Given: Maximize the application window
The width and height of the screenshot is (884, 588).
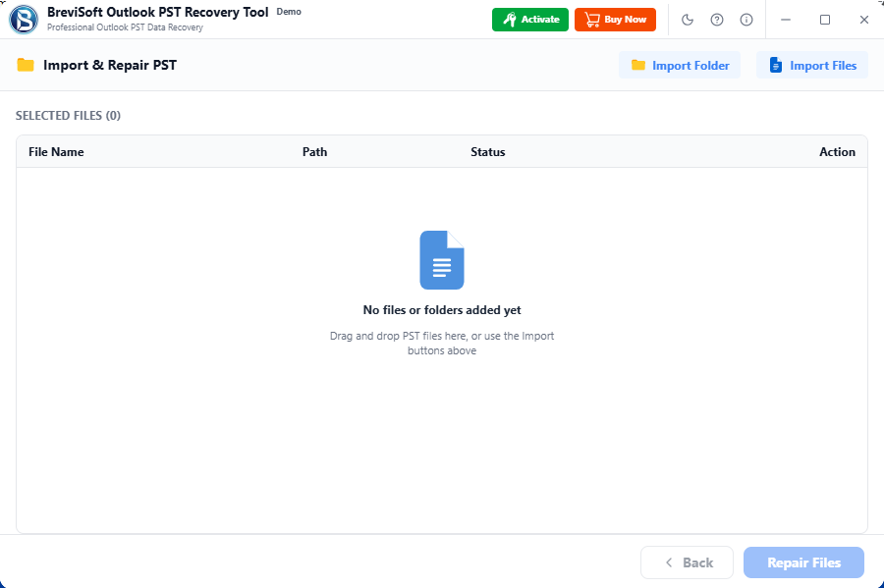Looking at the screenshot, I should pyautogui.click(x=825, y=20).
